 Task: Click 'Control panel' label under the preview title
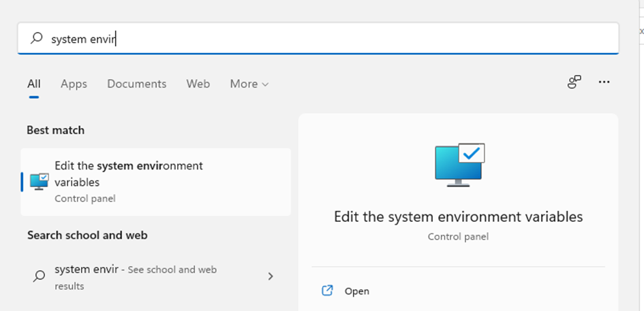(x=458, y=237)
